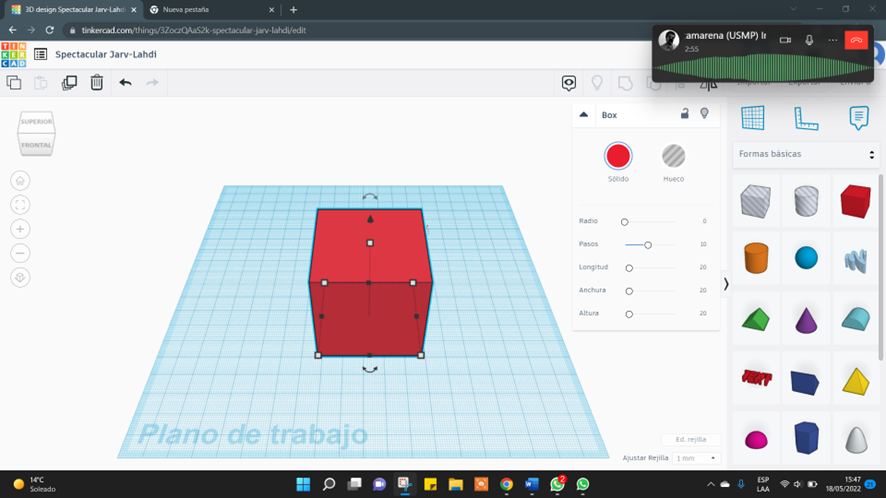This screenshot has width=886, height=498.
Task: Undo the last action
Action: pyautogui.click(x=125, y=83)
